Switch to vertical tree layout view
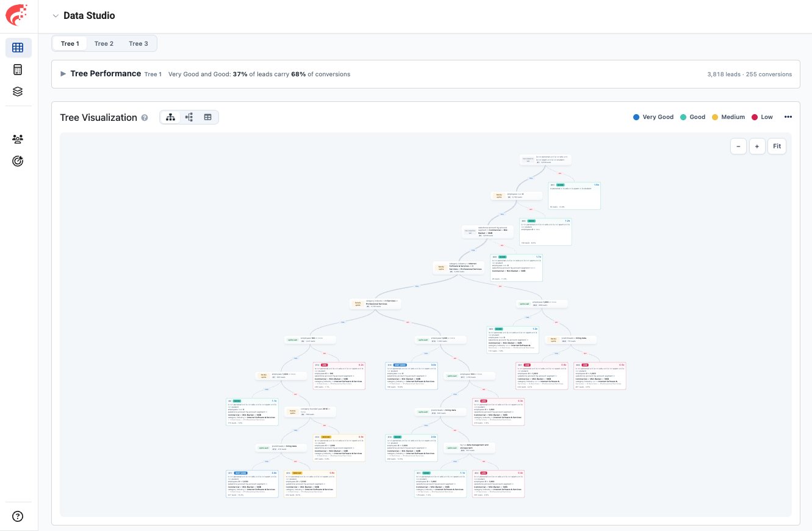812x531 pixels. pyautogui.click(x=170, y=117)
